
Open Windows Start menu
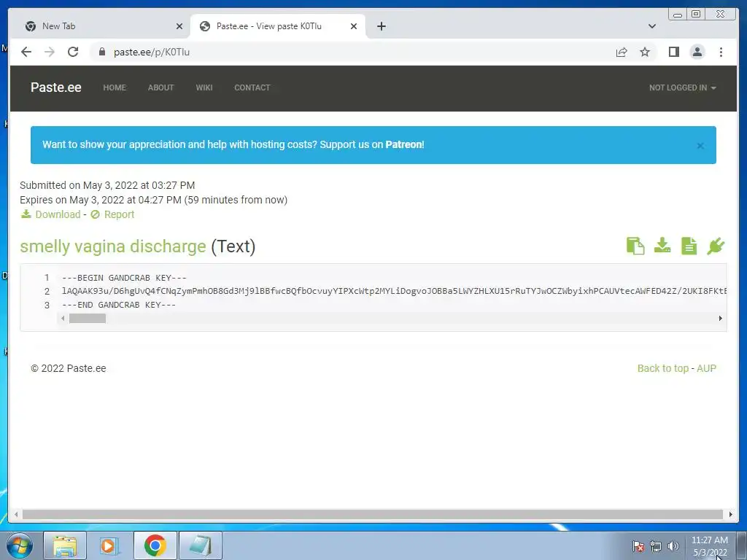(19, 545)
